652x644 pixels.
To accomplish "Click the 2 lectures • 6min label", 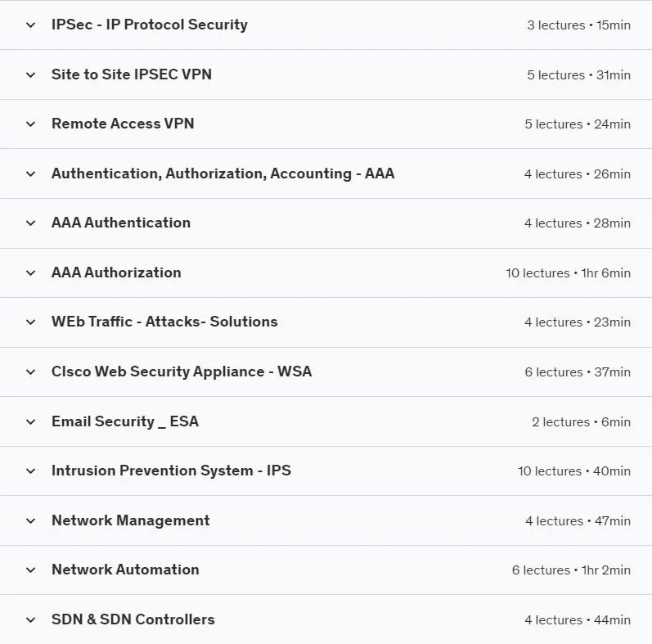I will click(x=582, y=422).
